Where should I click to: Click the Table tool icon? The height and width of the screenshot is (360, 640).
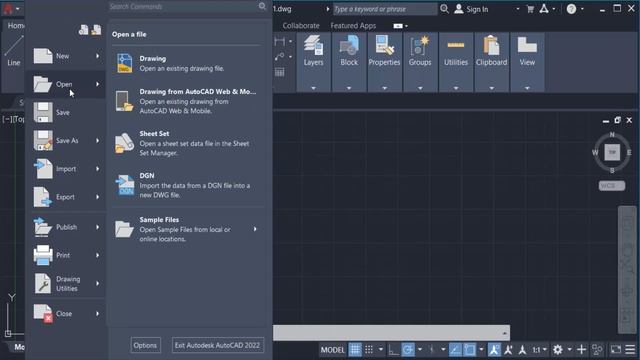click(x=280, y=73)
